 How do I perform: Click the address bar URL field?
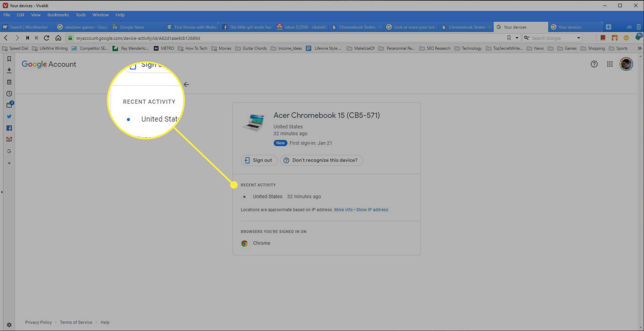click(286, 38)
